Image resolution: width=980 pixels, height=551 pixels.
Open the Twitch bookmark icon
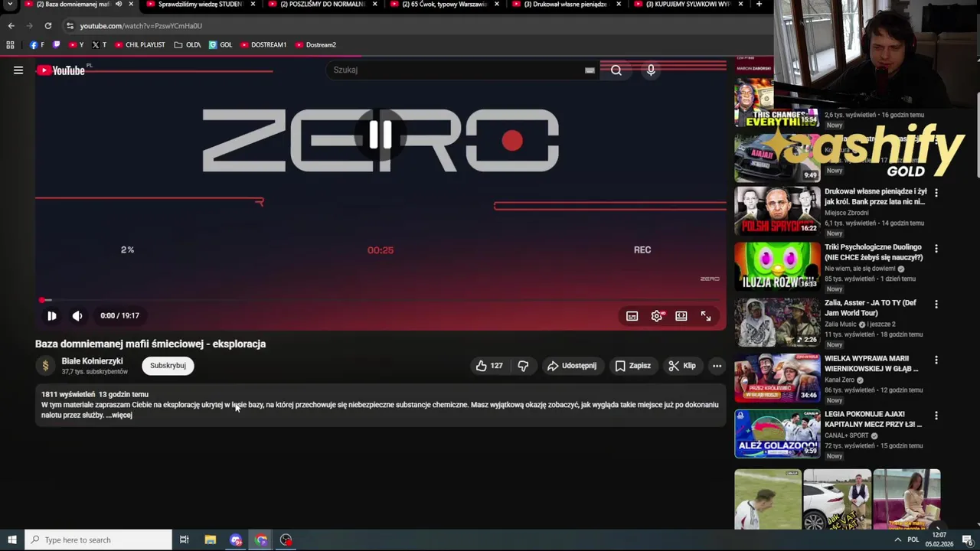click(x=56, y=45)
